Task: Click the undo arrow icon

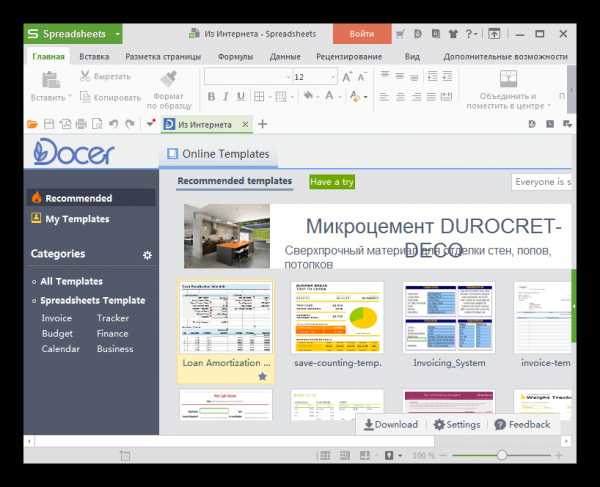Action: [112, 124]
